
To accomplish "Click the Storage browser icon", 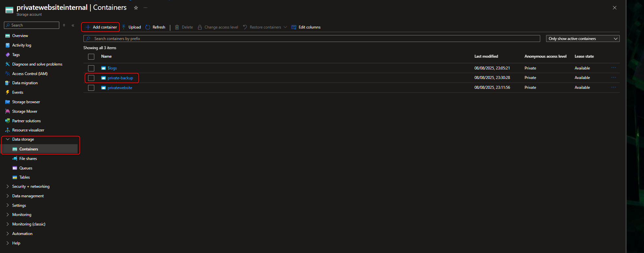I will tap(8, 102).
